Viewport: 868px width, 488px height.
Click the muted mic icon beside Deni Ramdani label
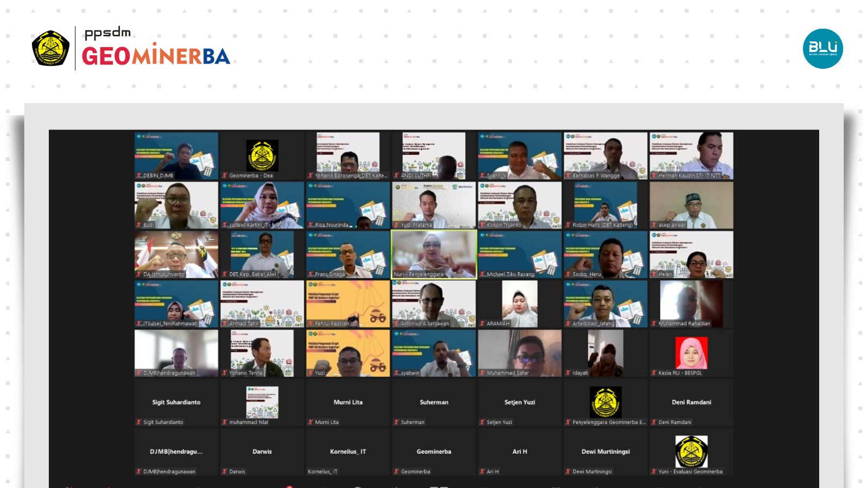click(x=654, y=422)
